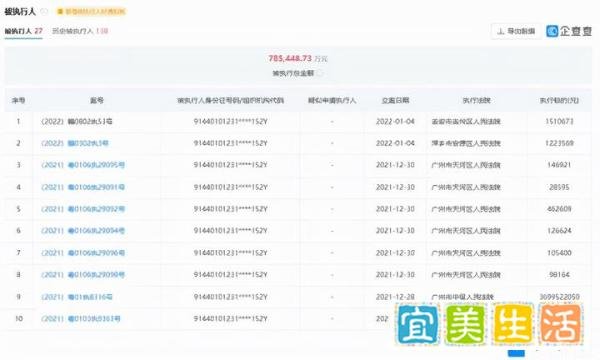Image resolution: width=600 pixels, height=360 pixels.
Task: Open case link (2021) 粤0106执29096号
Action: 83,253
